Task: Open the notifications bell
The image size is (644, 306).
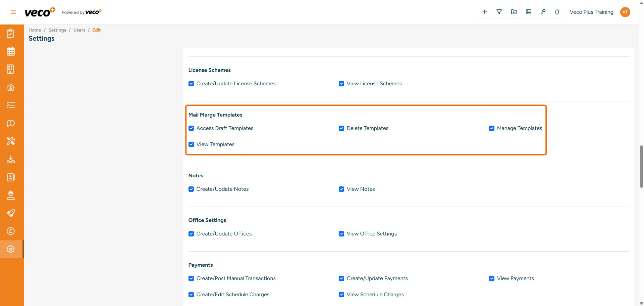Action: tap(557, 12)
